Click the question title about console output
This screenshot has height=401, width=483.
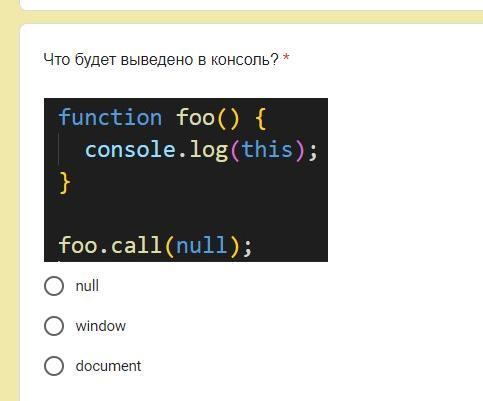[161, 60]
